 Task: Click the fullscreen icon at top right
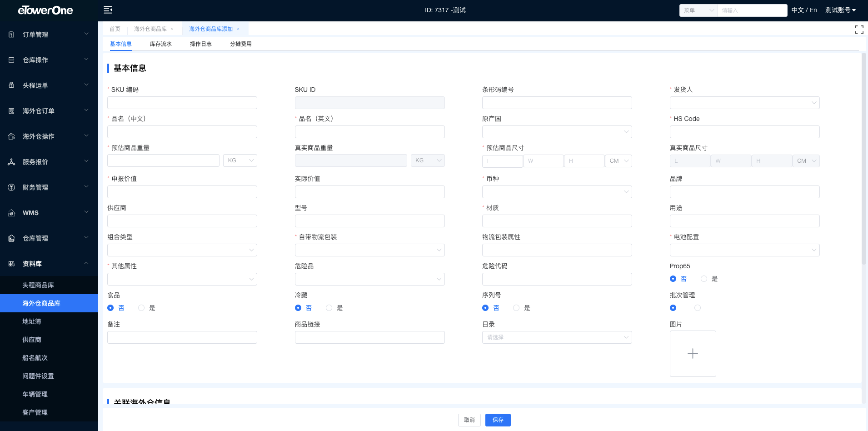click(x=859, y=30)
